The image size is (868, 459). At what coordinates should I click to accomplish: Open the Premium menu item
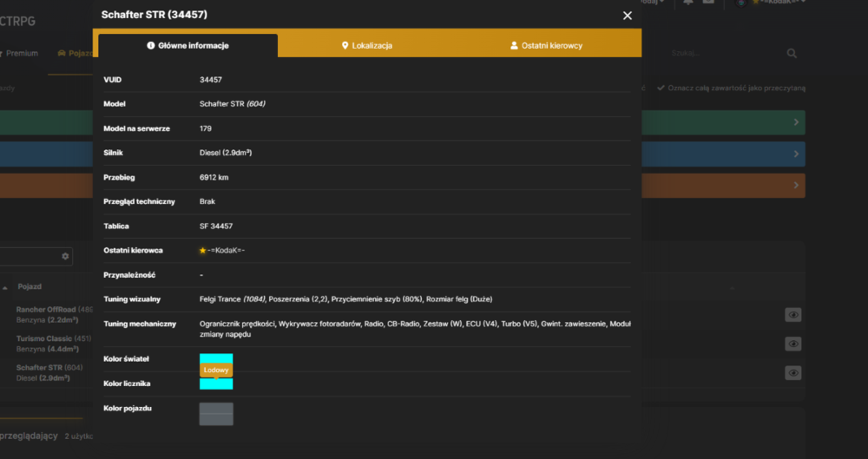(x=19, y=53)
